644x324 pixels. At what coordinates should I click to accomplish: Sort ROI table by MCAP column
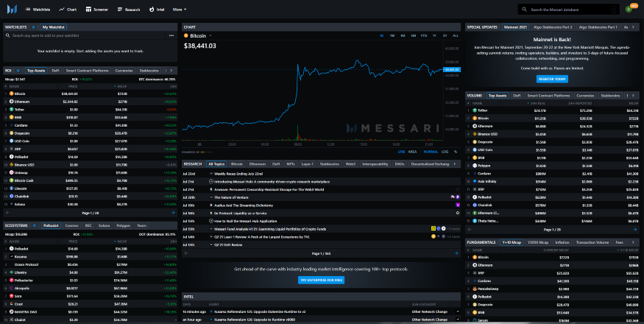click(121, 87)
